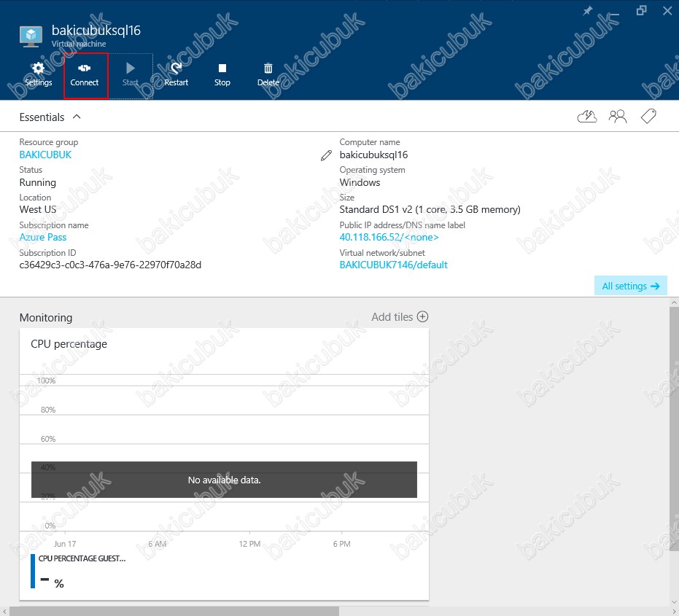Click the pencil edit icon beside Computer name
Viewport: 679px width, 616px height.
click(326, 155)
